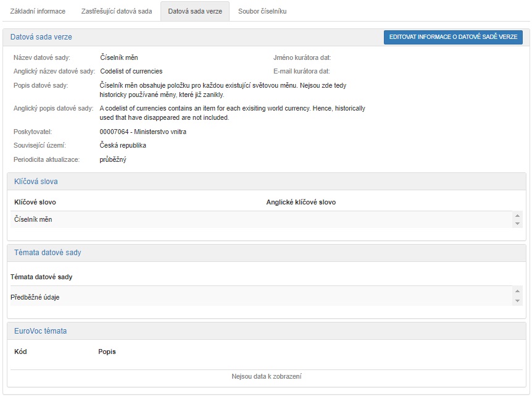Click down arrow in dataset themes list

[517, 301]
